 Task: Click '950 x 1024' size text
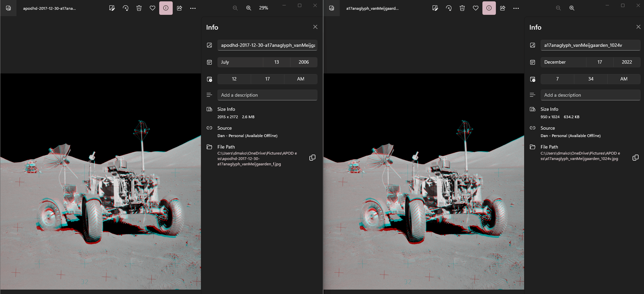550,117
